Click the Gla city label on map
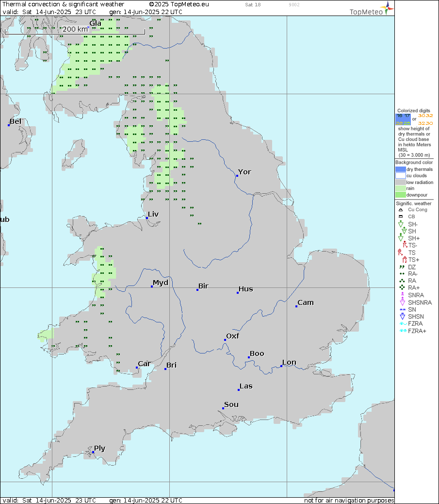439x504 pixels. pos(96,23)
